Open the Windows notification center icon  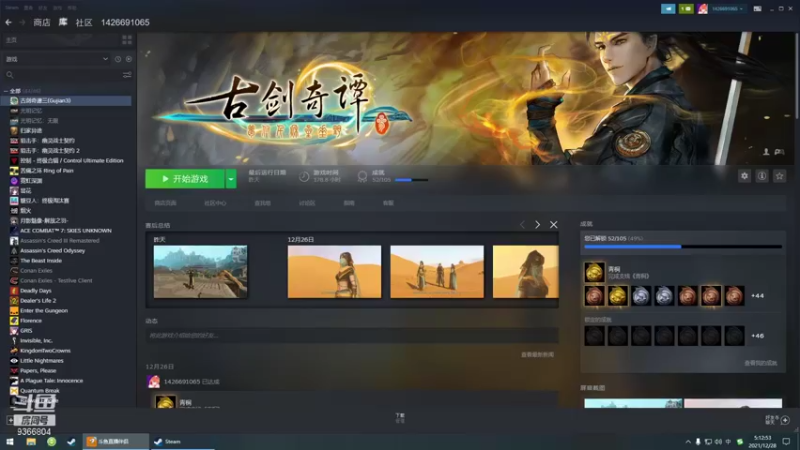(x=786, y=441)
